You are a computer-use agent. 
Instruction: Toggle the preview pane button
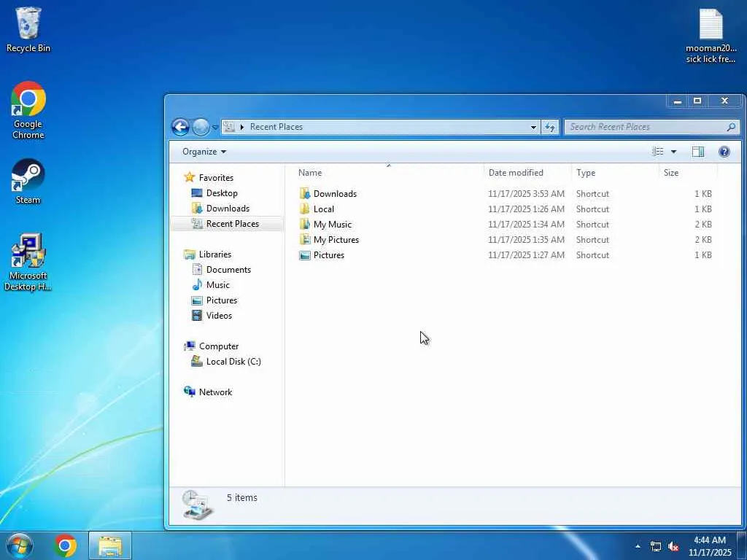click(698, 152)
